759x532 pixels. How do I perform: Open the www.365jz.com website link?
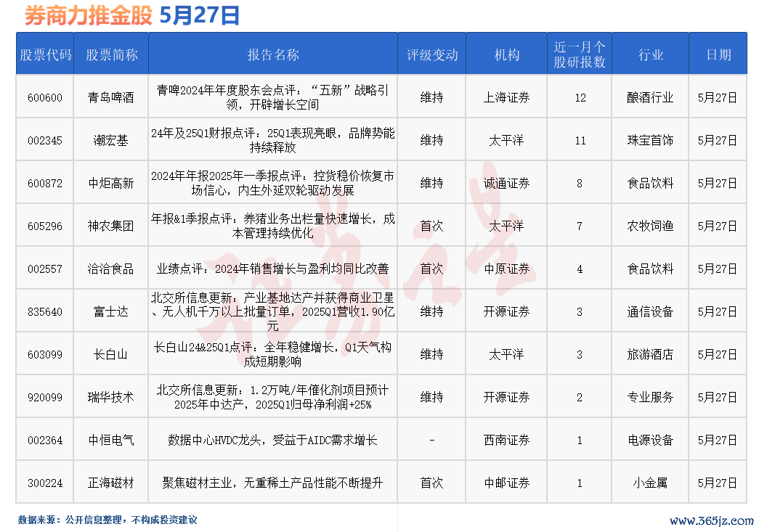(x=710, y=521)
